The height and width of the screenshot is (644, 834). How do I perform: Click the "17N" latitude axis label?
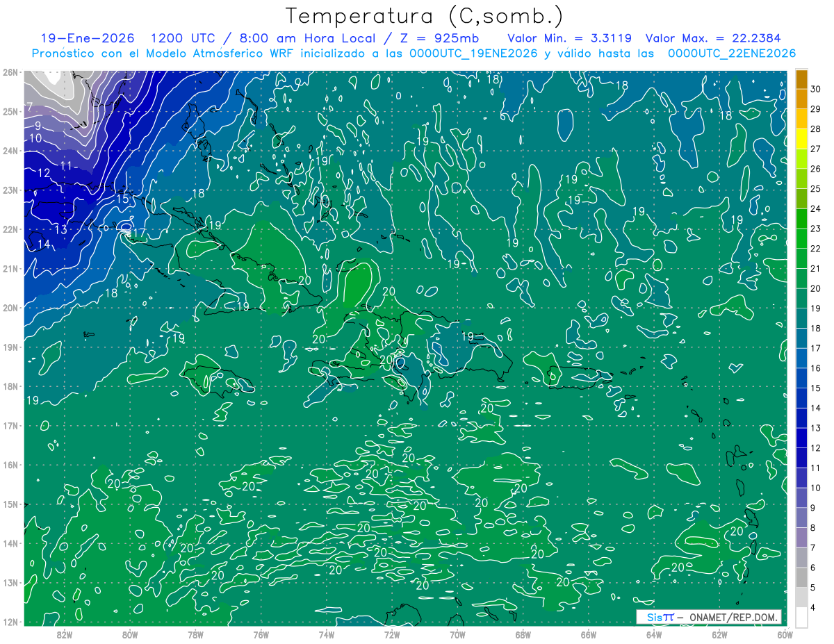[10, 426]
